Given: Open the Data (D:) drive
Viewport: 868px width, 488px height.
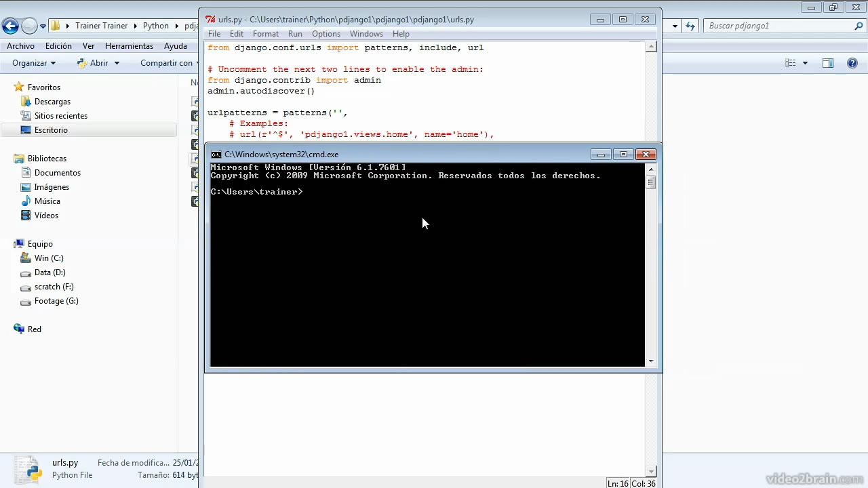Looking at the screenshot, I should tap(50, 272).
